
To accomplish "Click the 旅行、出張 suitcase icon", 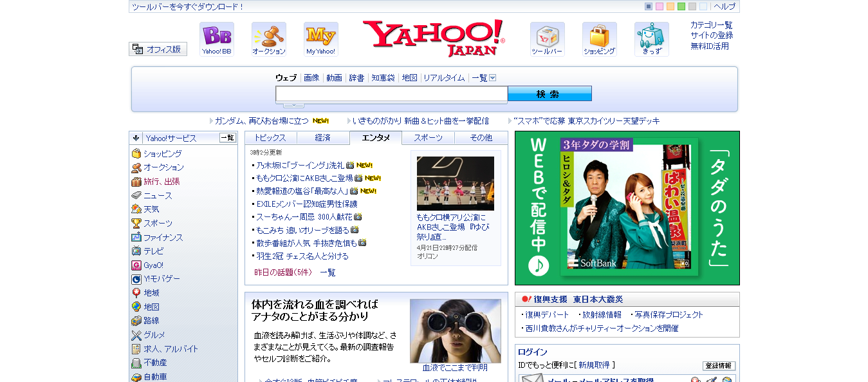I will click(x=136, y=182).
